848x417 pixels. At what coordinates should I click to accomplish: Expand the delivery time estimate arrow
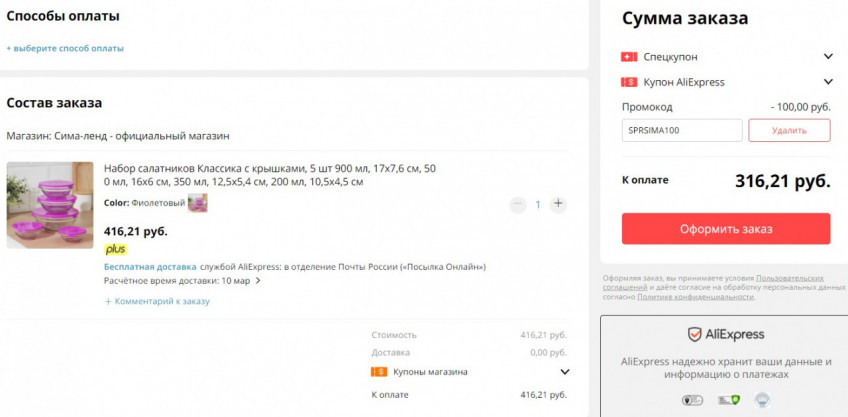coord(258,281)
